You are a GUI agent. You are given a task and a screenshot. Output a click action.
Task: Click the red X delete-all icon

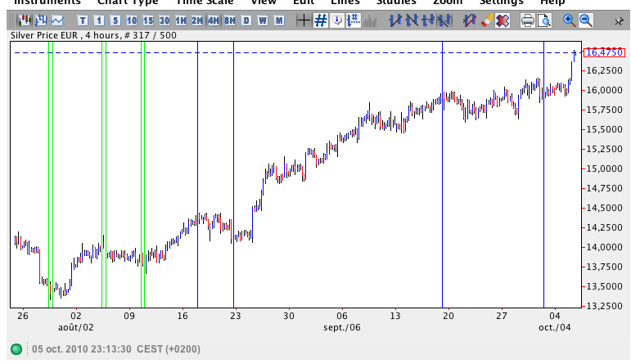[x=503, y=20]
